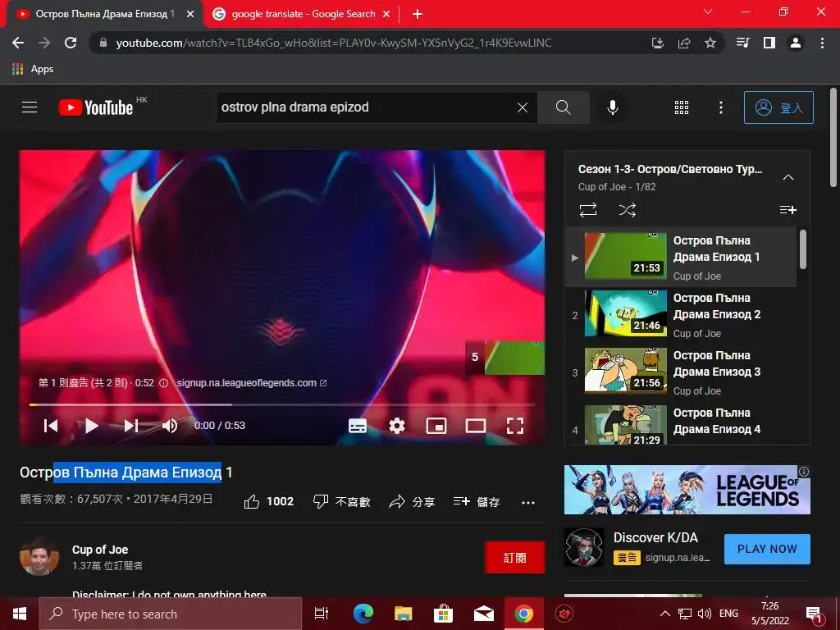Toggle playlist loop
This screenshot has height=630, width=840.
point(588,210)
